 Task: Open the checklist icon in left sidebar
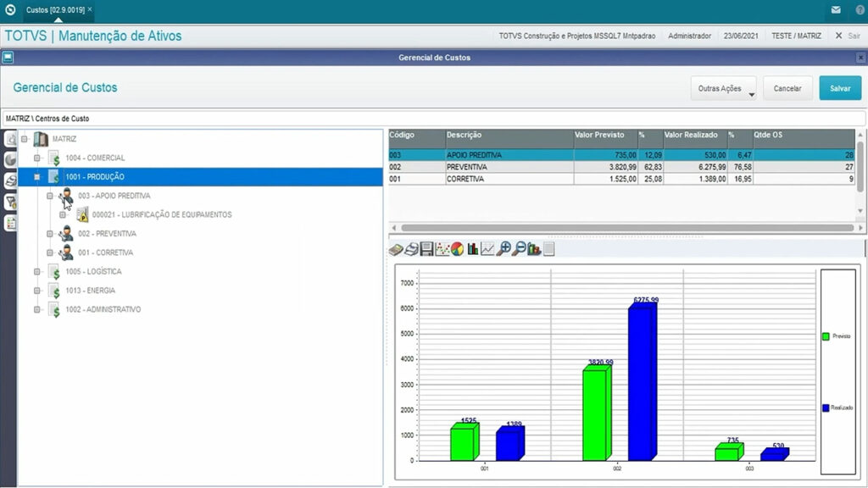click(10, 223)
